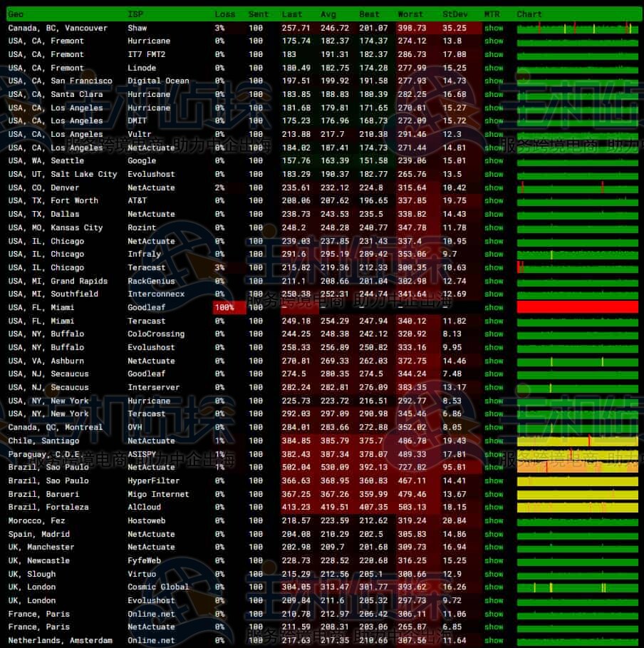The image size is (644, 648).
Task: Click the chart for Brazil Fortaleza AlCloud
Action: (x=578, y=508)
